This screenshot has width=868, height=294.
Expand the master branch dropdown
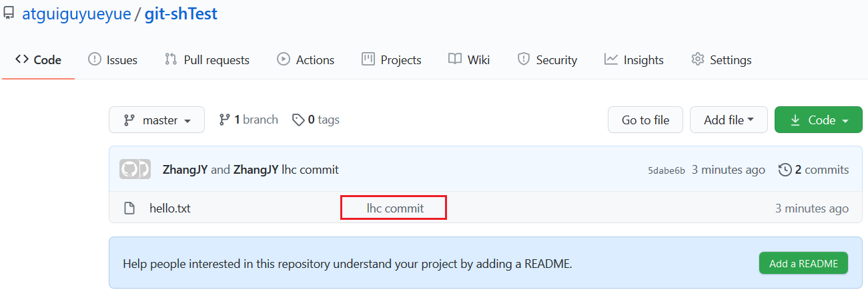point(157,120)
